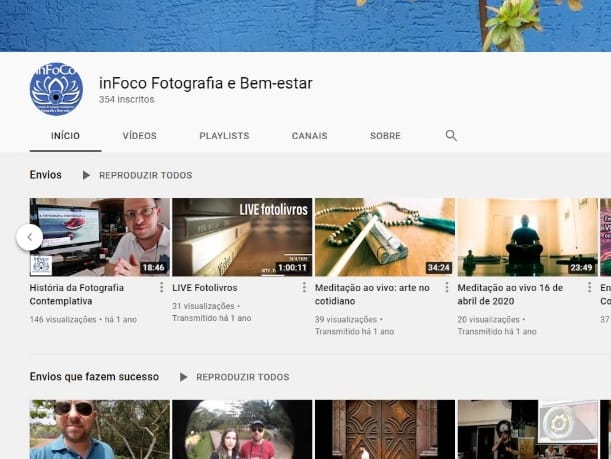Open Meditação ao vivo 16 de abril title
The height and width of the screenshot is (459, 611).
(x=510, y=294)
